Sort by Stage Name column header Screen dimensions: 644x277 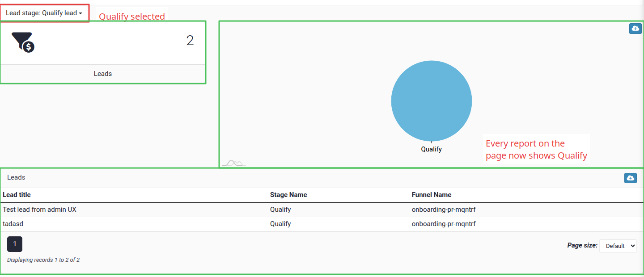[x=288, y=195]
